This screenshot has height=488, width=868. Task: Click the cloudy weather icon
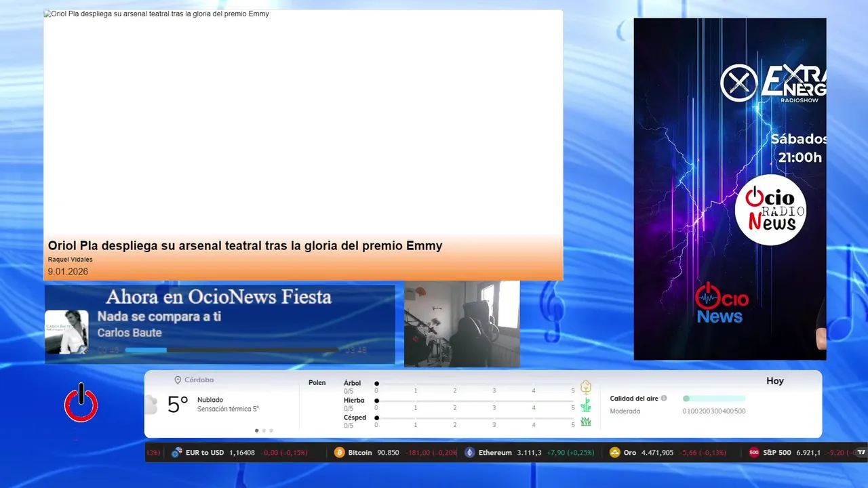pyautogui.click(x=151, y=405)
